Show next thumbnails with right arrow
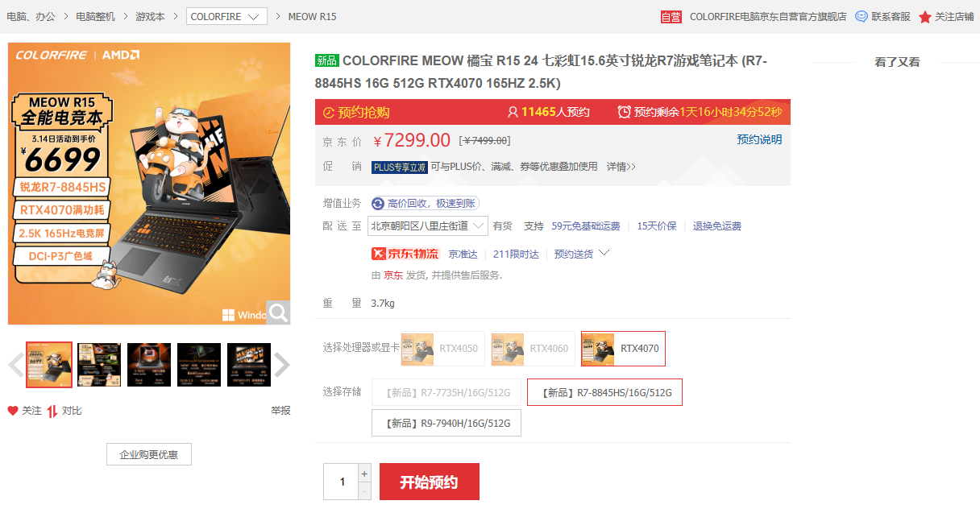 [282, 365]
